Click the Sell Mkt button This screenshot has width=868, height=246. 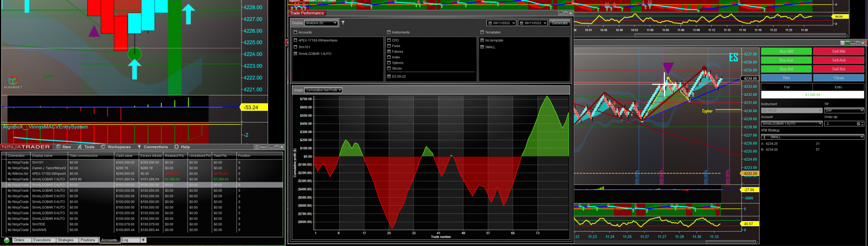coord(839,52)
